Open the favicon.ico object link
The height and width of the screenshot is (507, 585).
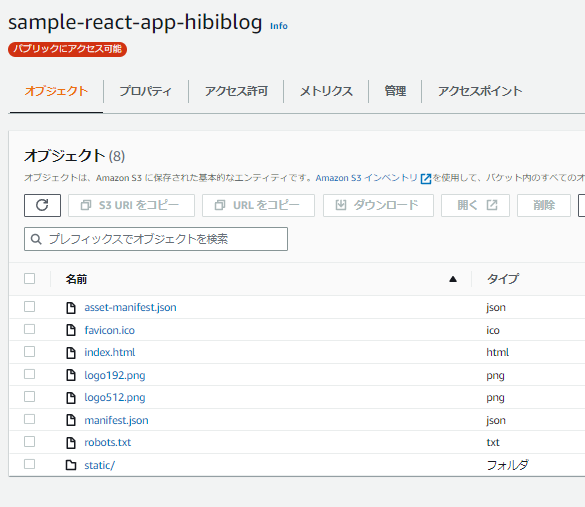click(x=109, y=330)
